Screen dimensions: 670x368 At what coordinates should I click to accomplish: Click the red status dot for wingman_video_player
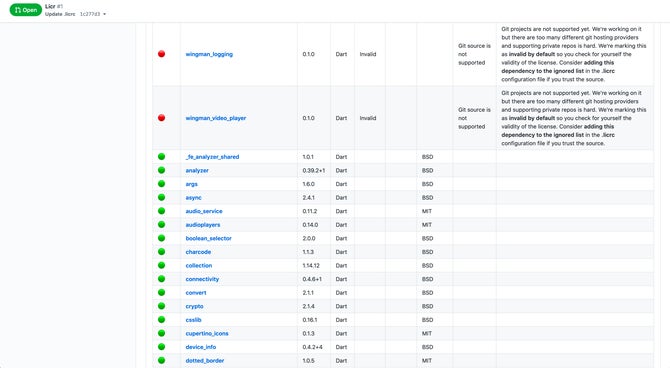click(162, 118)
